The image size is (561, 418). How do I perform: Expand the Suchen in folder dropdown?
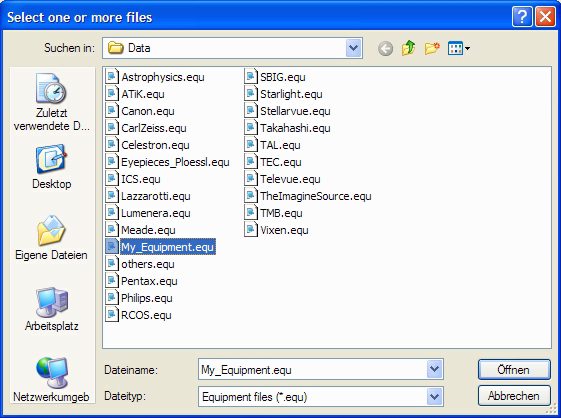[x=353, y=48]
